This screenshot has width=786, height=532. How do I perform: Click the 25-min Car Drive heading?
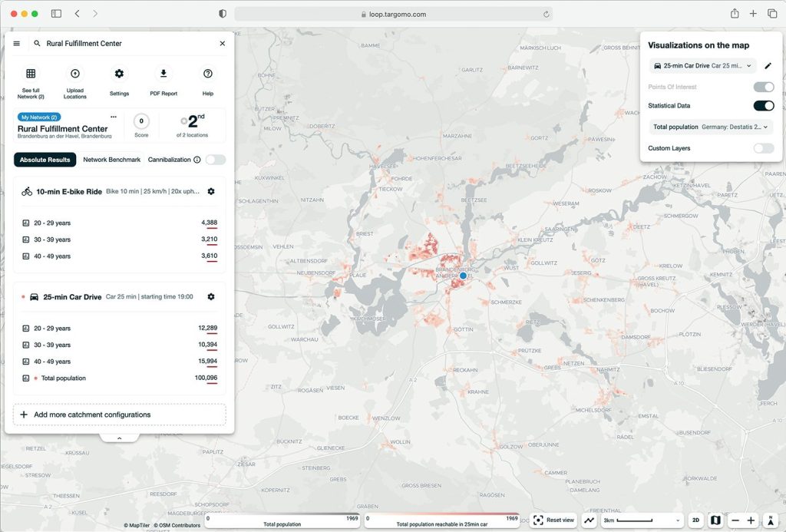coord(72,297)
